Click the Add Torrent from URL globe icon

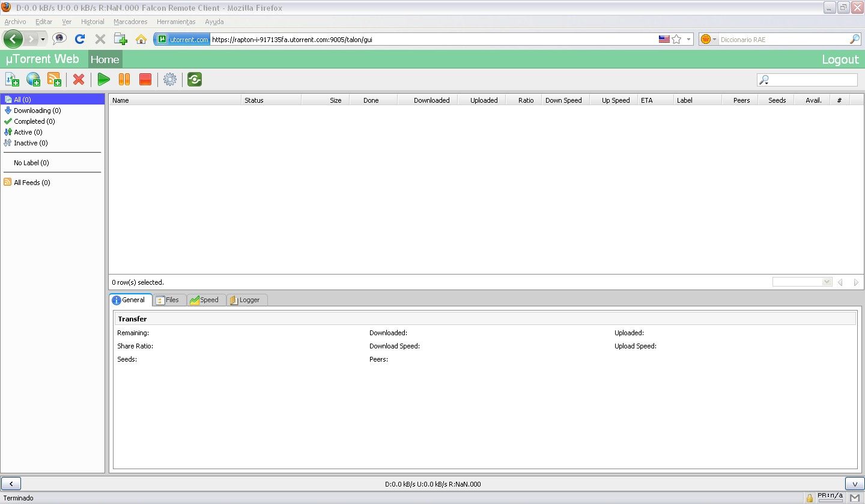(x=33, y=79)
